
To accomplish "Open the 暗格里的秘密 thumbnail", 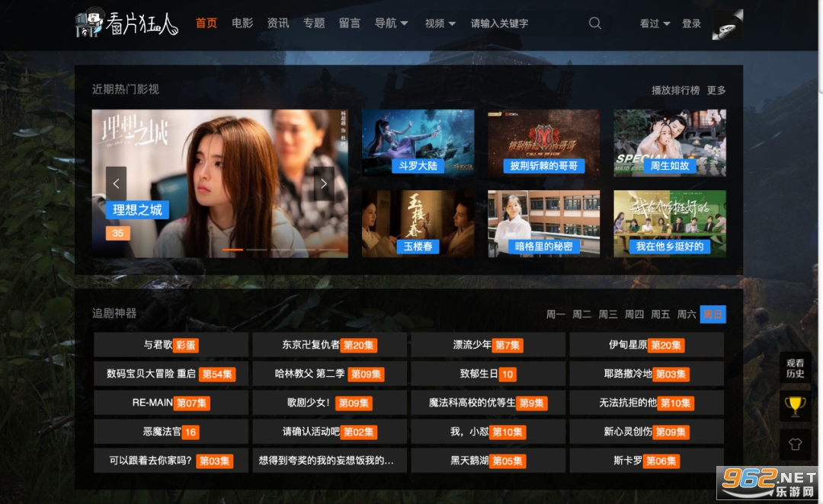I will click(x=544, y=224).
